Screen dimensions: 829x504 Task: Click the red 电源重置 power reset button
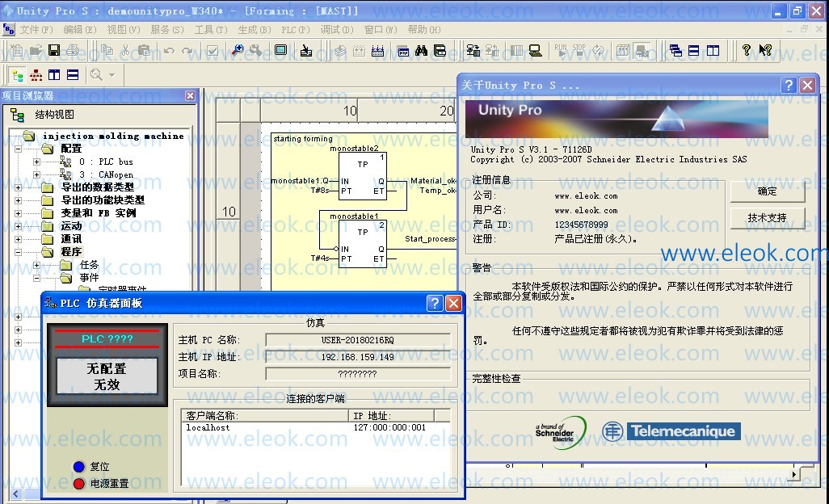pyautogui.click(x=79, y=483)
